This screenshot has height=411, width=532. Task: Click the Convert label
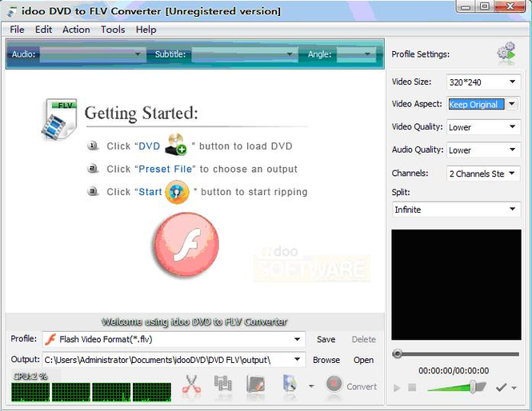coord(362,386)
